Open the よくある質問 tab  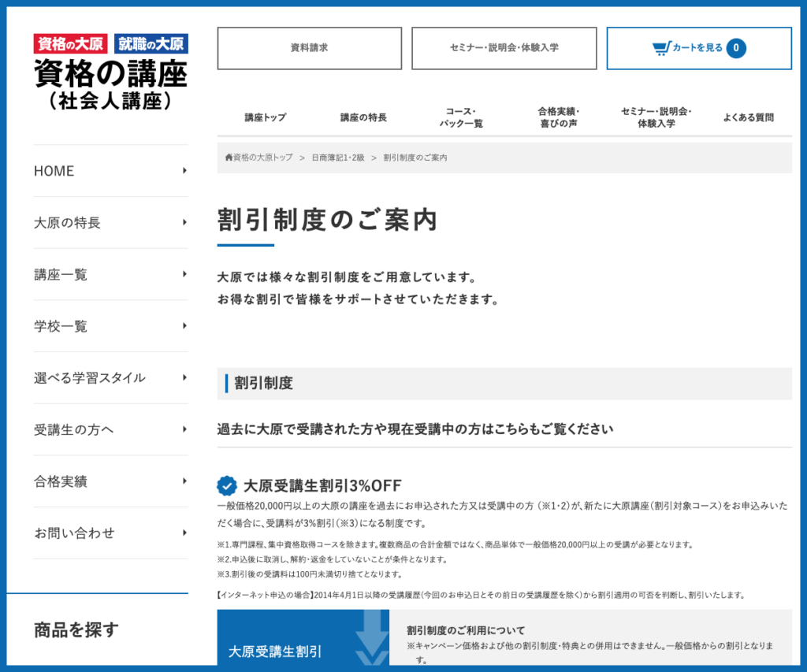tap(749, 117)
